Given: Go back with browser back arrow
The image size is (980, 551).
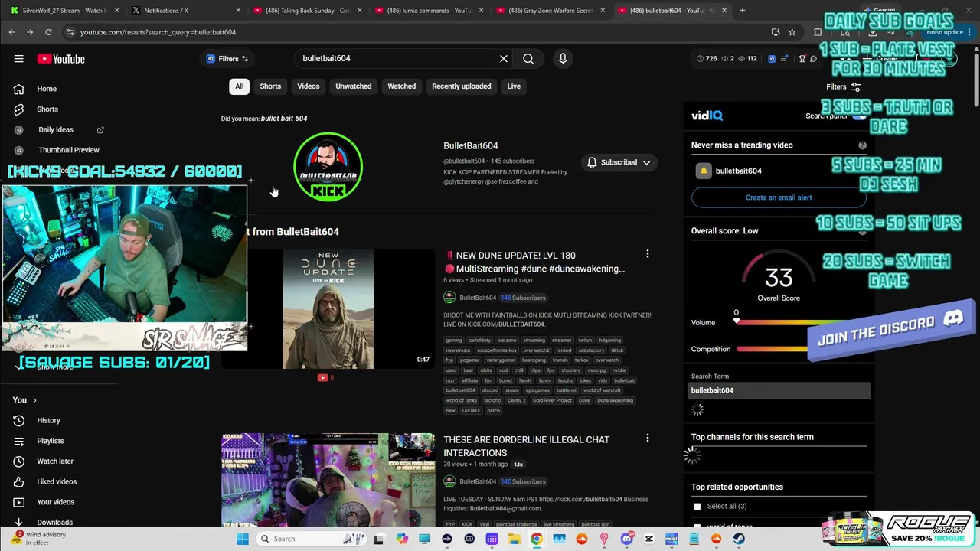Looking at the screenshot, I should point(11,32).
